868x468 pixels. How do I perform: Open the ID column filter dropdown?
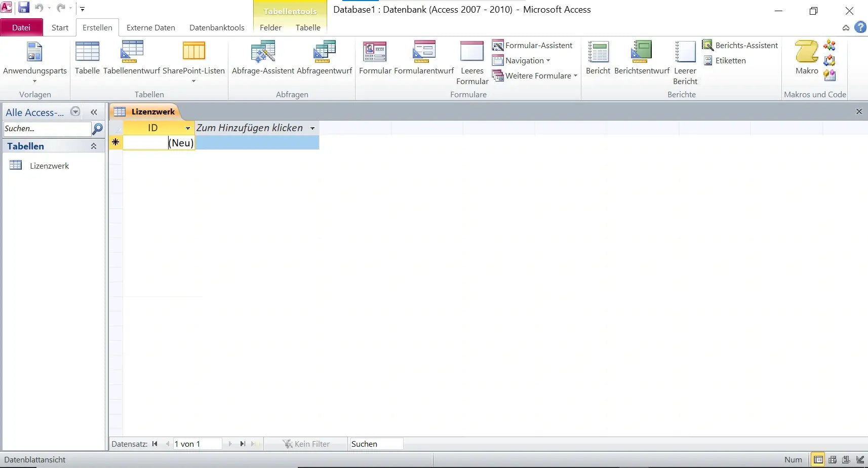[x=188, y=128]
